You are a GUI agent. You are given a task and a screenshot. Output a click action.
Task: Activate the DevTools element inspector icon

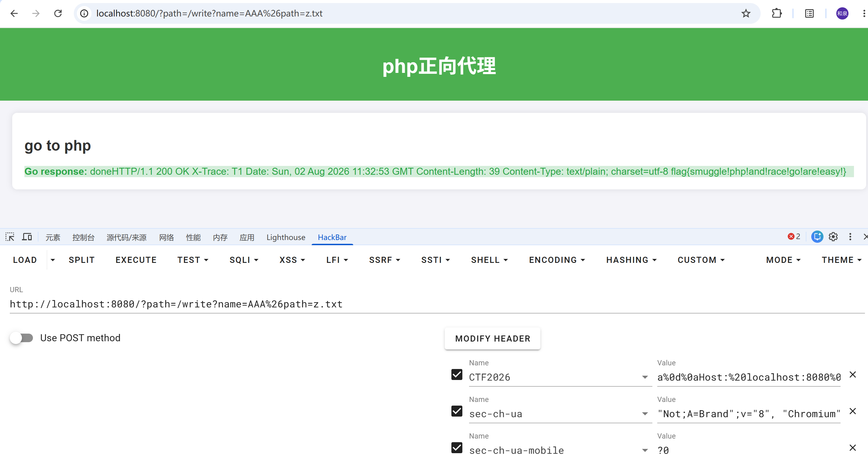[10, 237]
